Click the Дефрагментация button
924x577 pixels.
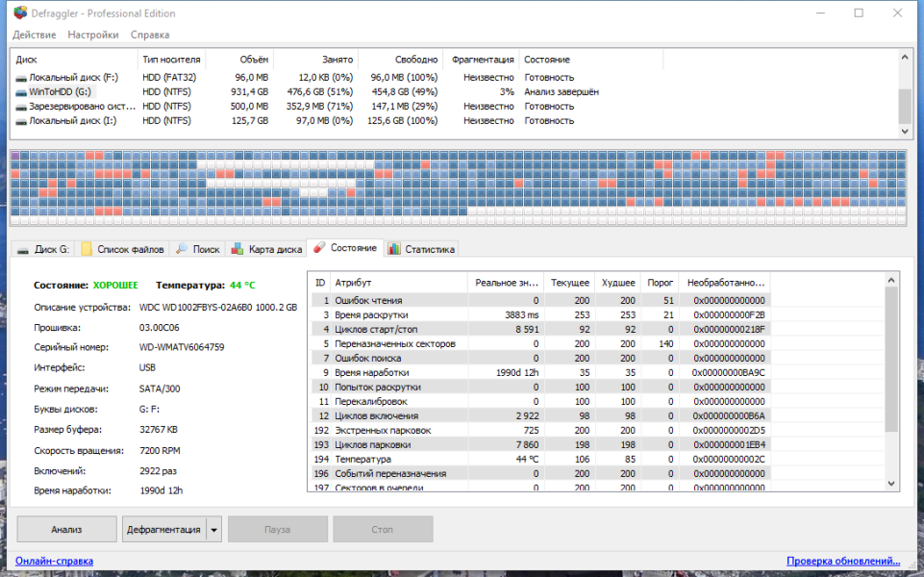164,529
